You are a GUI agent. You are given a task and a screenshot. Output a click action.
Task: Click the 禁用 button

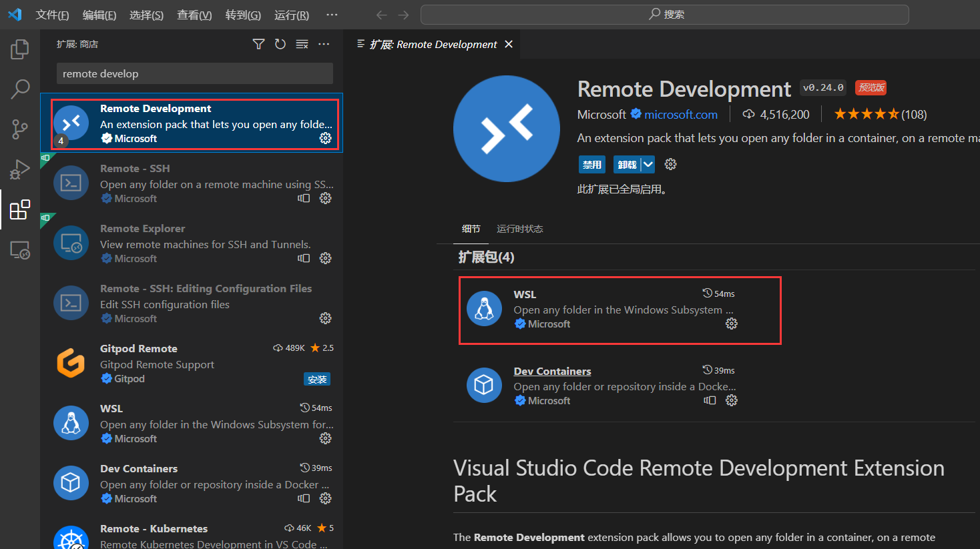point(592,165)
